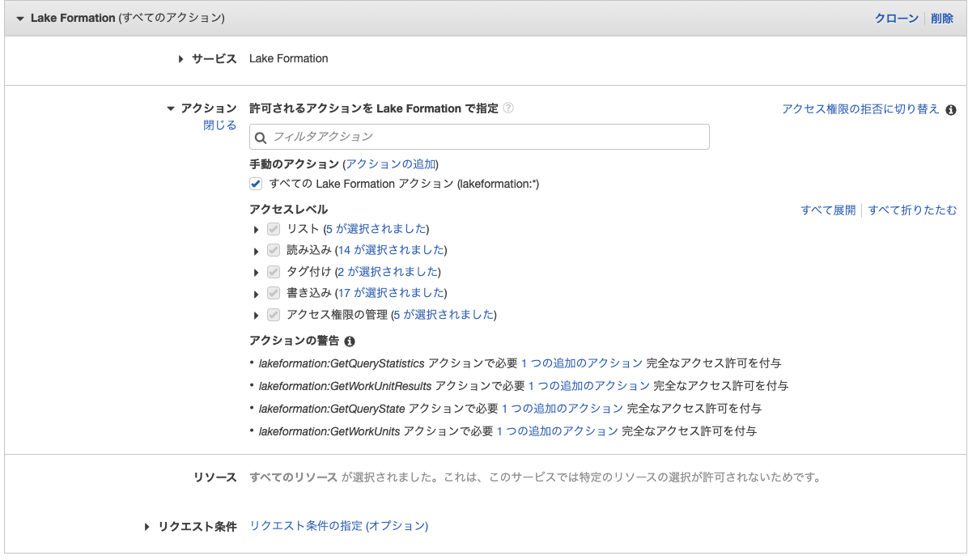Click the 手動のアクション heading
Screen dimensions: 968x560
[x=294, y=164]
